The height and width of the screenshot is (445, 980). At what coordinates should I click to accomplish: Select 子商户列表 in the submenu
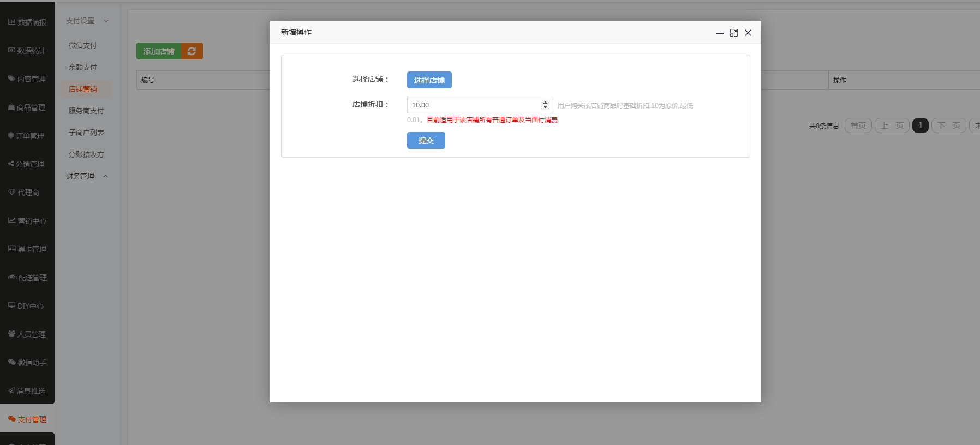click(x=86, y=133)
